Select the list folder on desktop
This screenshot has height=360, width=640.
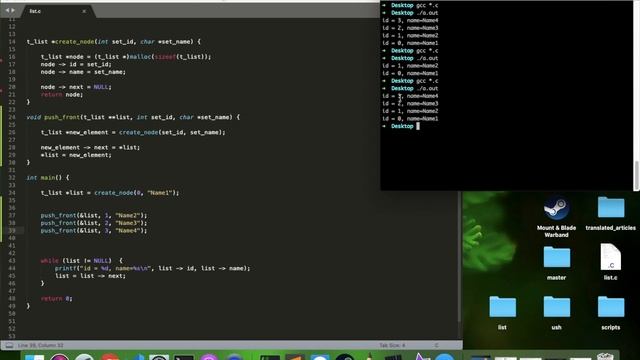(502, 313)
